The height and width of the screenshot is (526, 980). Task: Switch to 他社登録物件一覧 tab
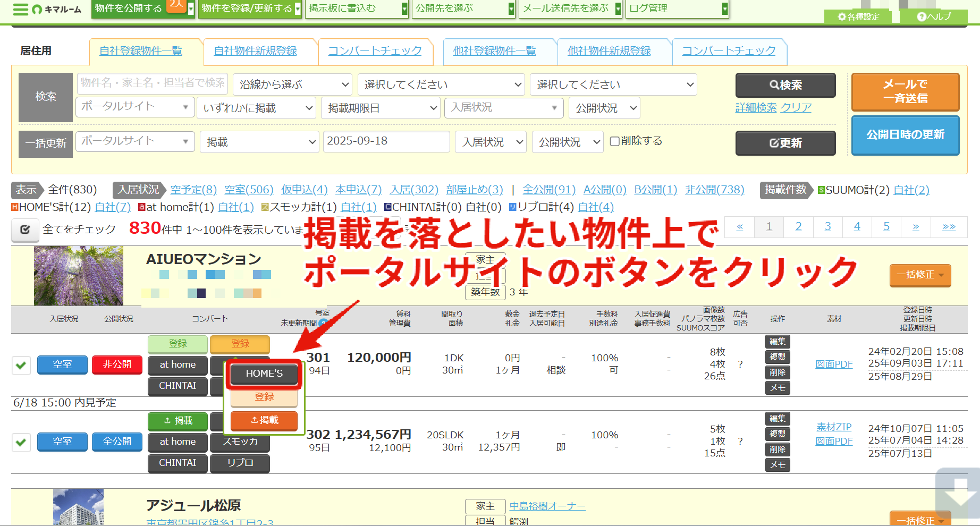494,51
